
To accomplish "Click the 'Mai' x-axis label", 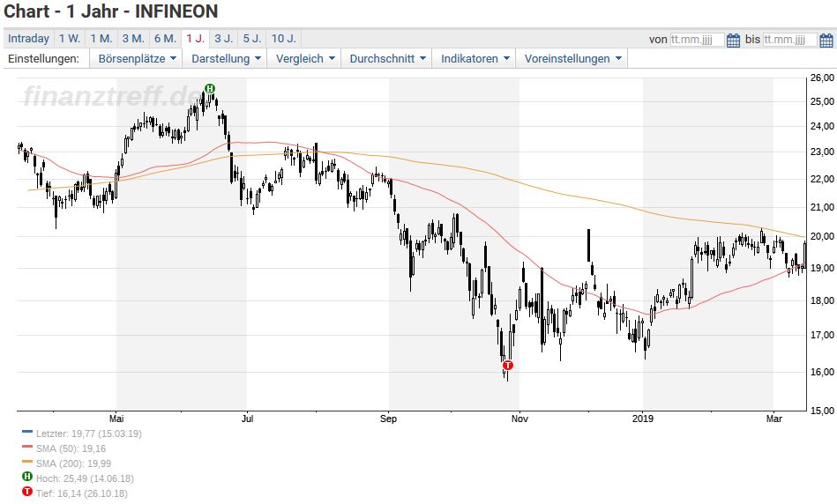I will tap(116, 419).
